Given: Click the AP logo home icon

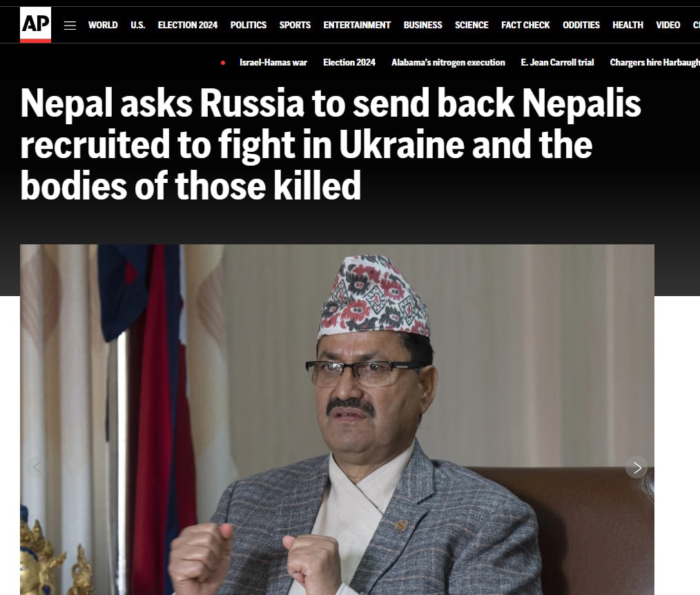Looking at the screenshot, I should point(35,25).
